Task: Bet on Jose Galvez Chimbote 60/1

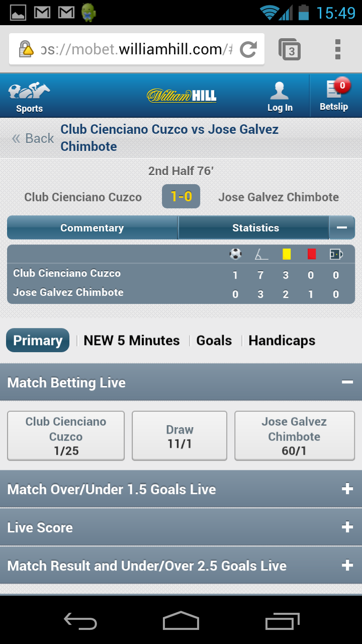Action: click(x=294, y=436)
